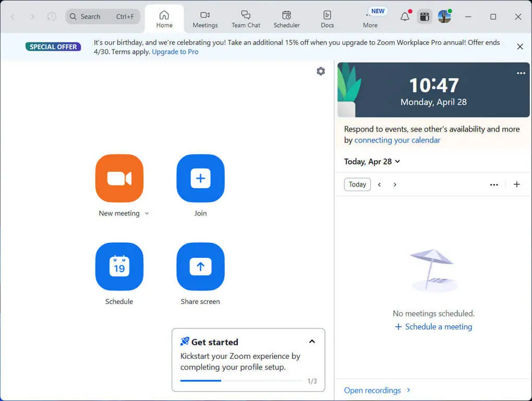Collapse the Get started card
Image resolution: width=532 pixels, height=401 pixels.
pyautogui.click(x=312, y=341)
